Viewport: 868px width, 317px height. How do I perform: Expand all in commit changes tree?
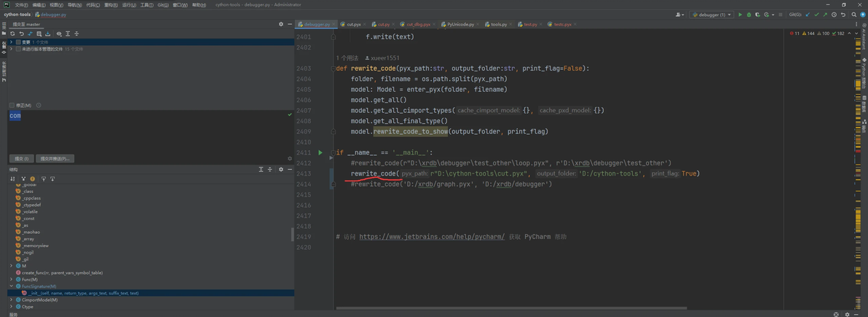(x=68, y=34)
